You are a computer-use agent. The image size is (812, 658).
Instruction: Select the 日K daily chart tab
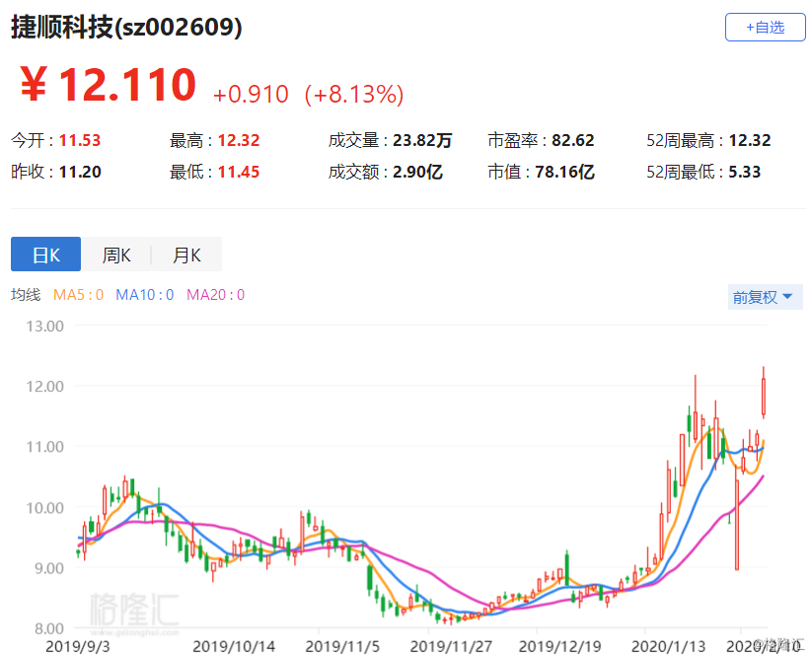[45, 255]
